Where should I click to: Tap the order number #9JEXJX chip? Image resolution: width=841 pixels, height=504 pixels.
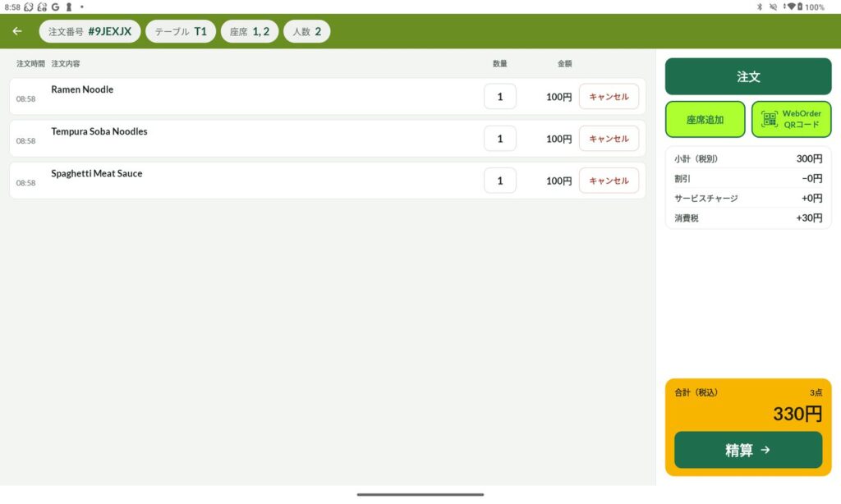click(x=90, y=31)
